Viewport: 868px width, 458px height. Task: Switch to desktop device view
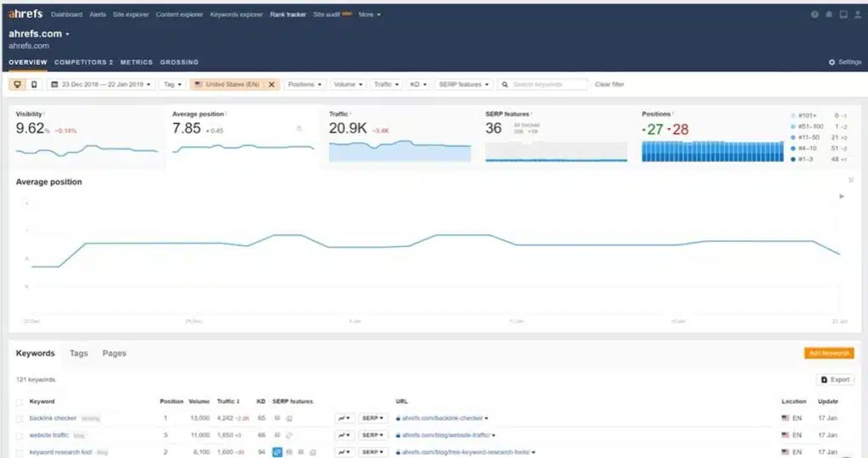click(x=18, y=84)
